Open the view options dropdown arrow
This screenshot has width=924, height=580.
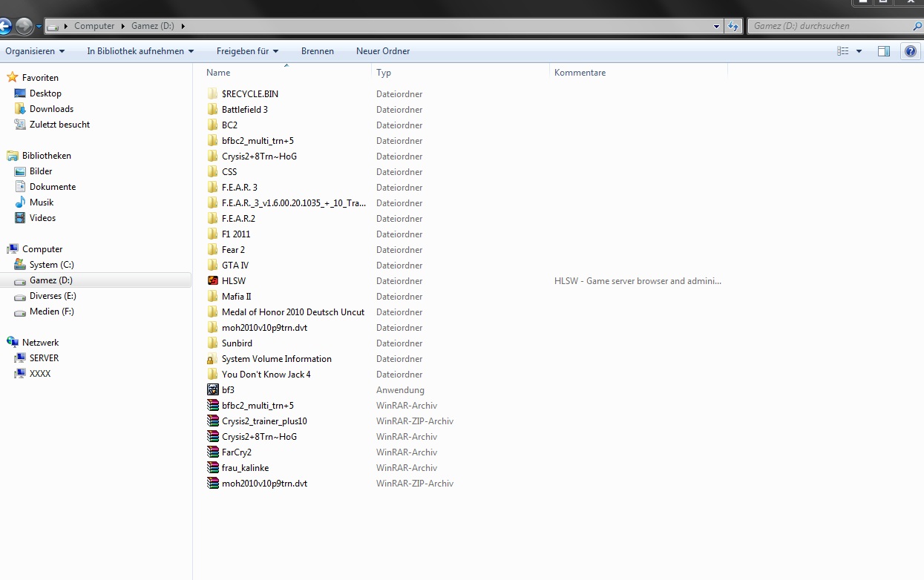point(859,51)
